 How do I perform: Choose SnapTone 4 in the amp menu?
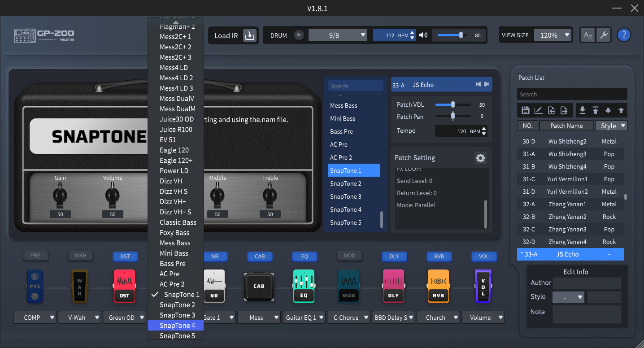pos(176,326)
